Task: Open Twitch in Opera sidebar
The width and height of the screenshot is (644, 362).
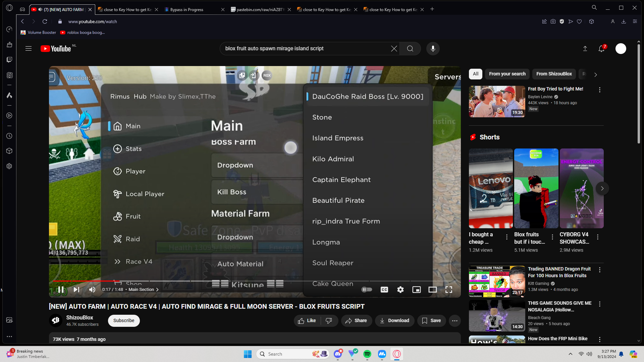Action: click(x=9, y=60)
